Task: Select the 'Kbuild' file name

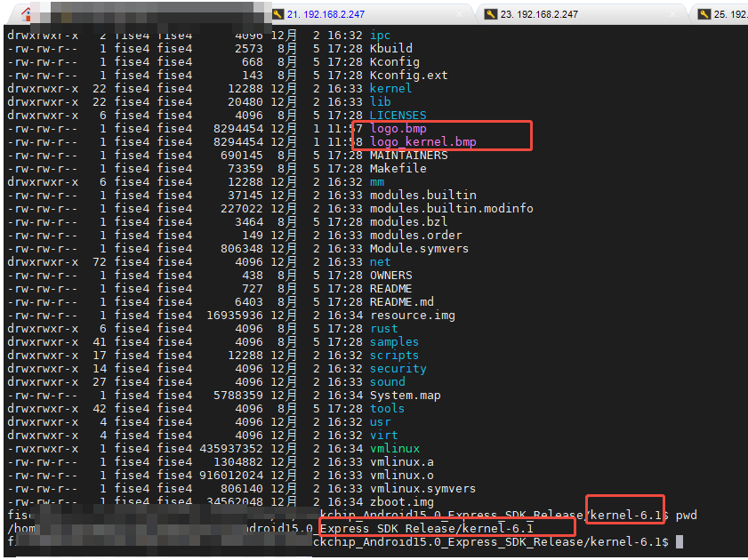Action: click(x=391, y=49)
